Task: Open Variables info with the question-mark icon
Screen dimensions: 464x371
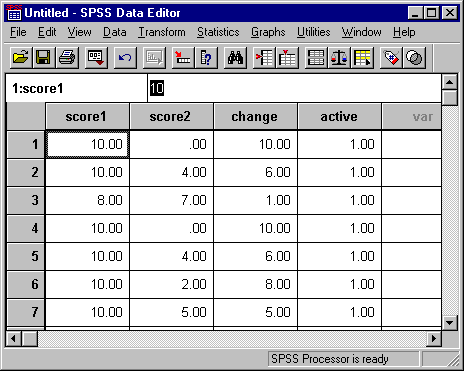Action: 206,58
